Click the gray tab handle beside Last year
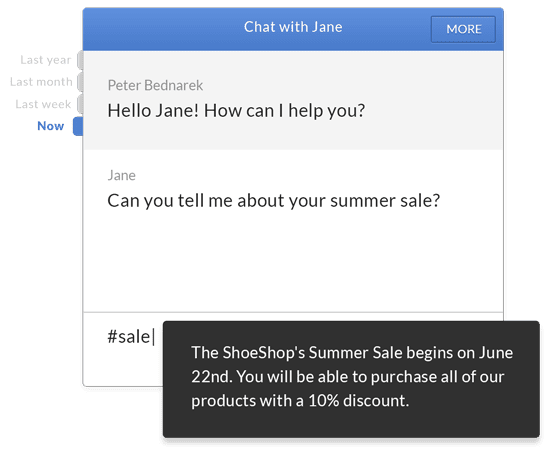 pyautogui.click(x=80, y=60)
